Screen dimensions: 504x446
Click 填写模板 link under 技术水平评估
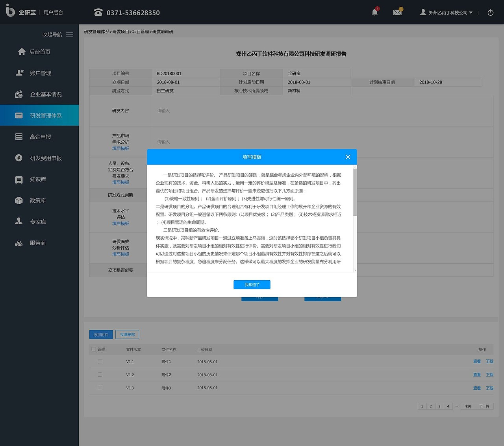(120, 223)
